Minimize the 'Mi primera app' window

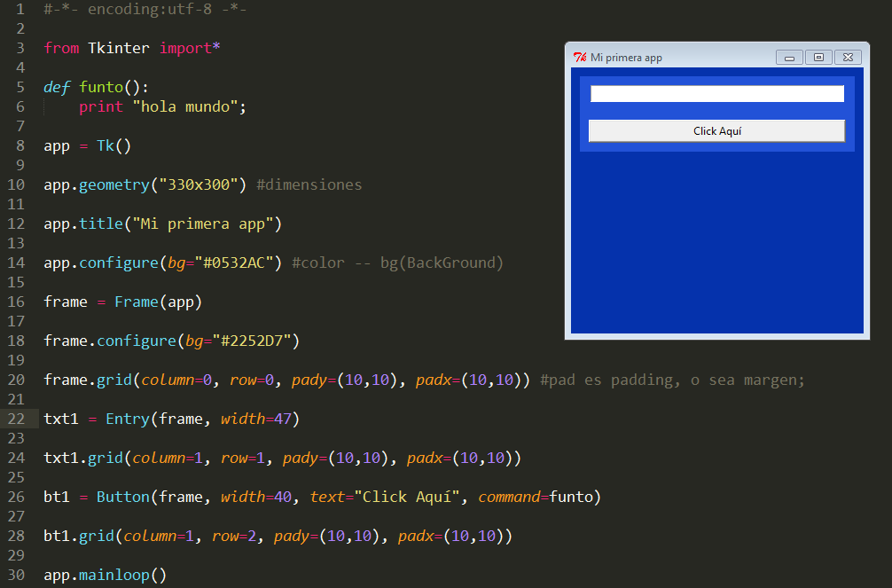pyautogui.click(x=789, y=57)
